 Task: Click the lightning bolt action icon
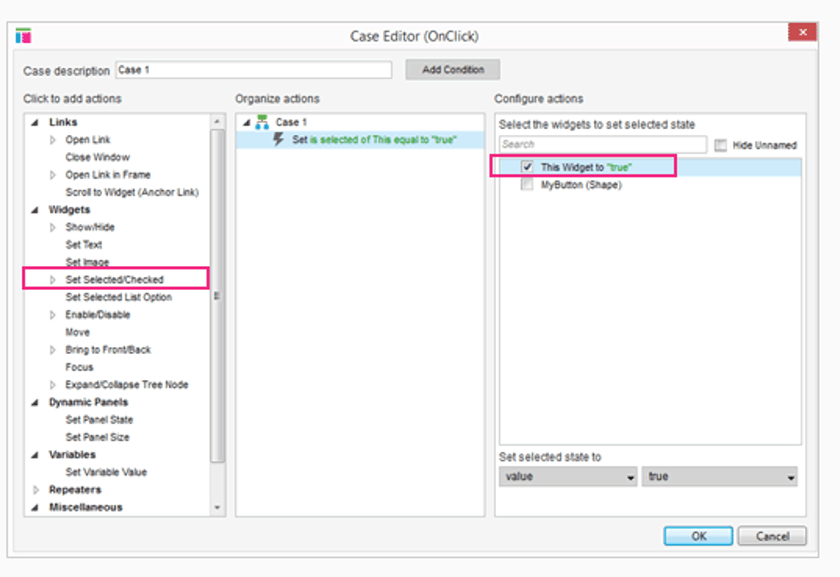tap(279, 140)
